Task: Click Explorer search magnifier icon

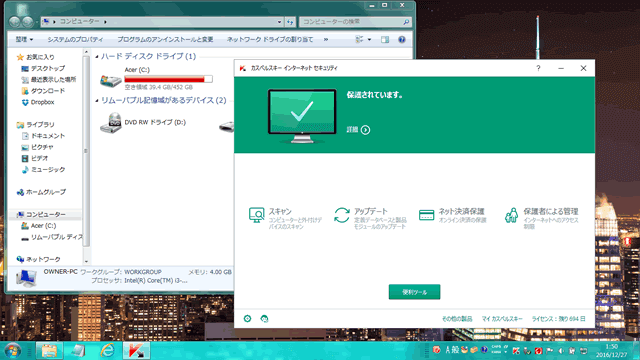Action: click(406, 22)
